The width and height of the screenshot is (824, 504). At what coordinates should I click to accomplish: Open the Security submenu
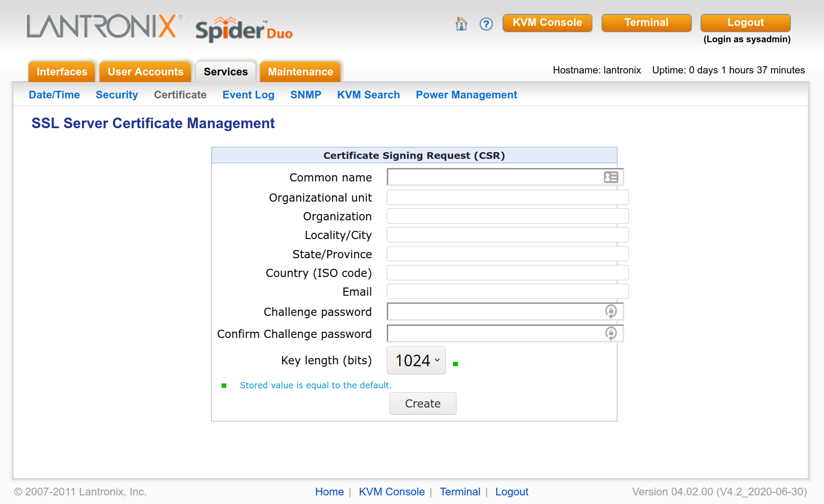[117, 95]
